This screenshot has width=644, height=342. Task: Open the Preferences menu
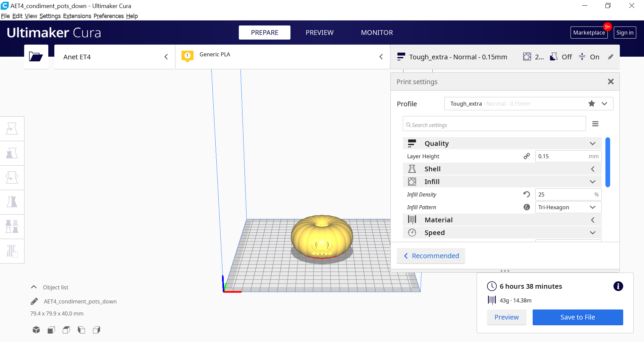click(x=109, y=16)
